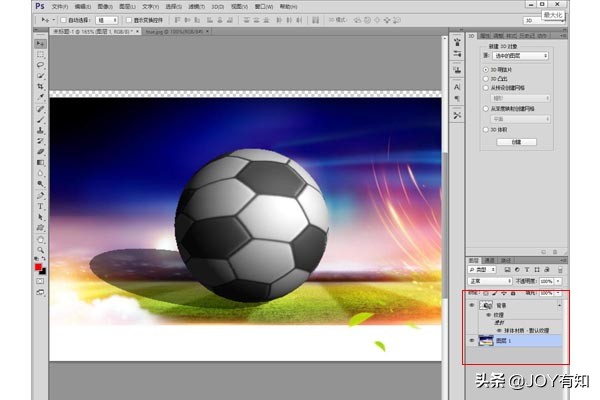Switch to the 路径 paths tab
The height and width of the screenshot is (400, 600).
pos(506,260)
